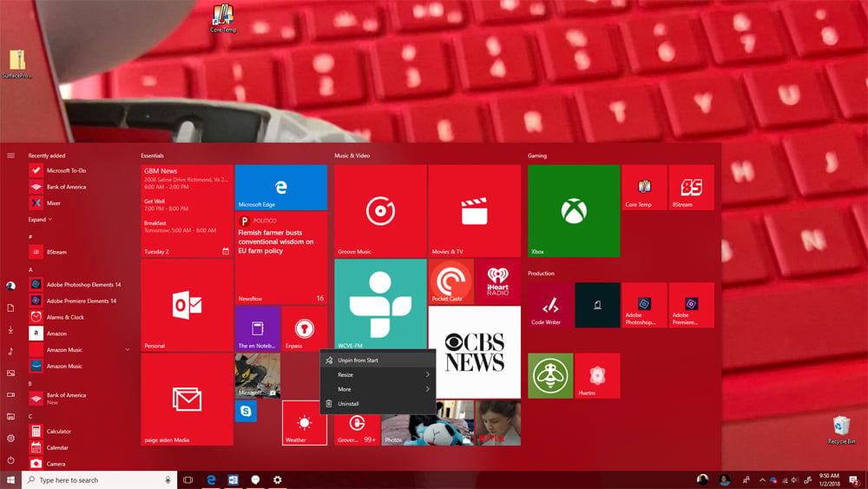
Task: Open Calculator in app list
Action: 80,431
